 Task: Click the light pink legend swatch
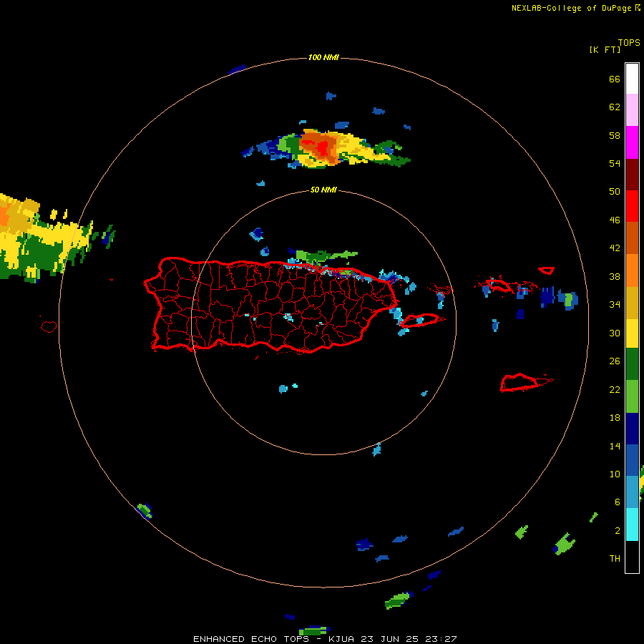tap(632, 109)
